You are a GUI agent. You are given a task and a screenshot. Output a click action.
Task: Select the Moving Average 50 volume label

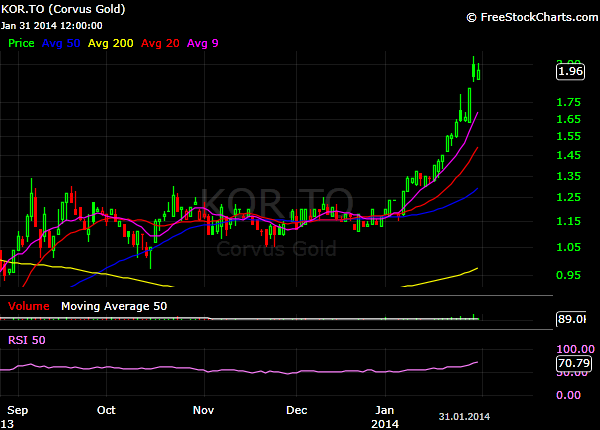(x=114, y=306)
